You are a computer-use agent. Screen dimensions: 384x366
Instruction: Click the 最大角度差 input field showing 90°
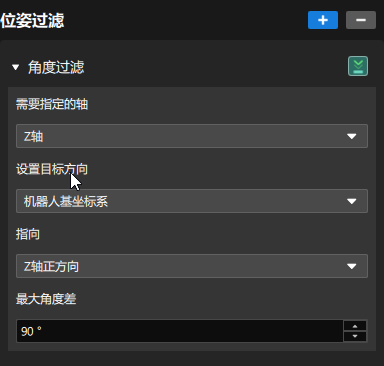click(180, 331)
